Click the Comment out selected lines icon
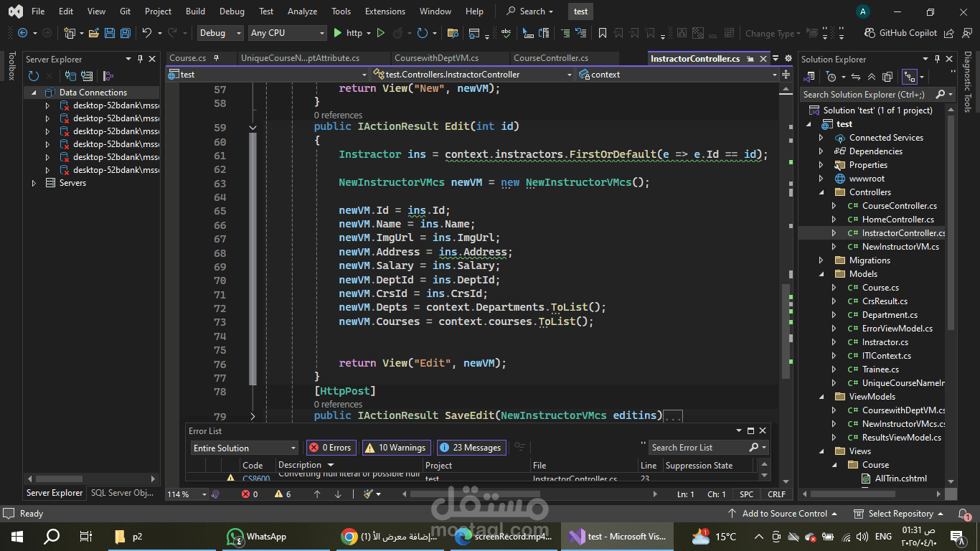 (565, 33)
